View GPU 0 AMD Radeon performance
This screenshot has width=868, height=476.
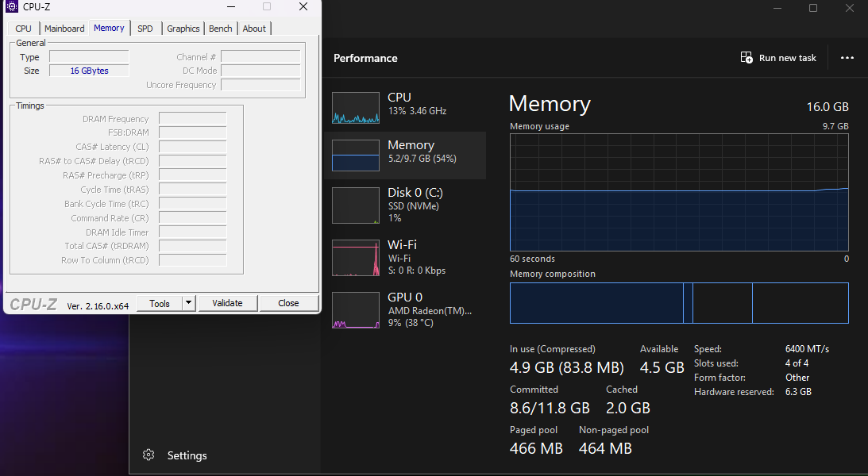[356, 310]
